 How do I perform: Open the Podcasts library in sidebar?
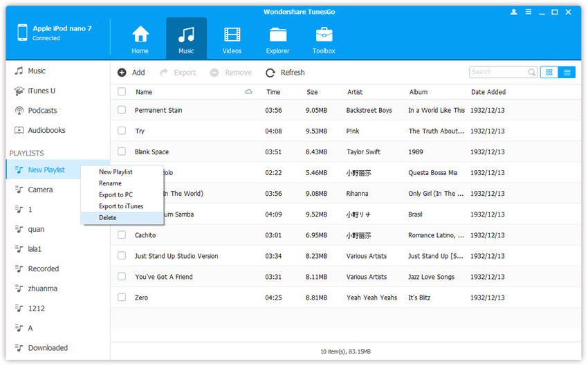(x=42, y=111)
